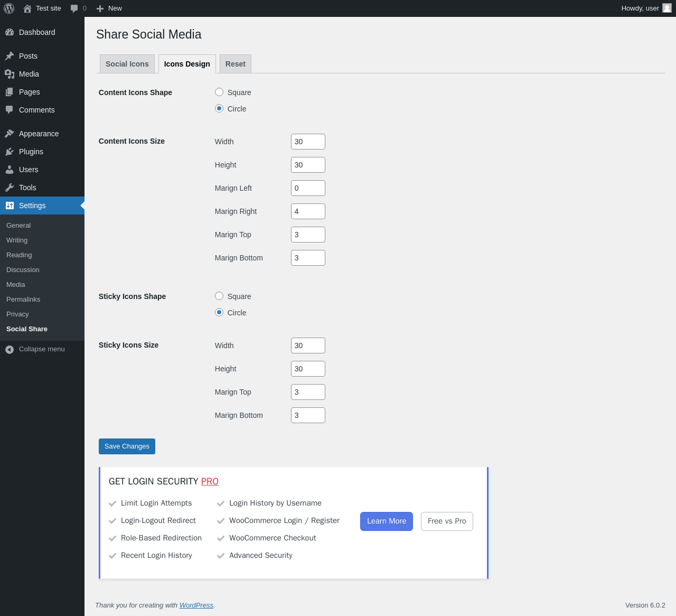Switch to the Social Icons tab
The width and height of the screenshot is (676, 616).
pos(127,64)
